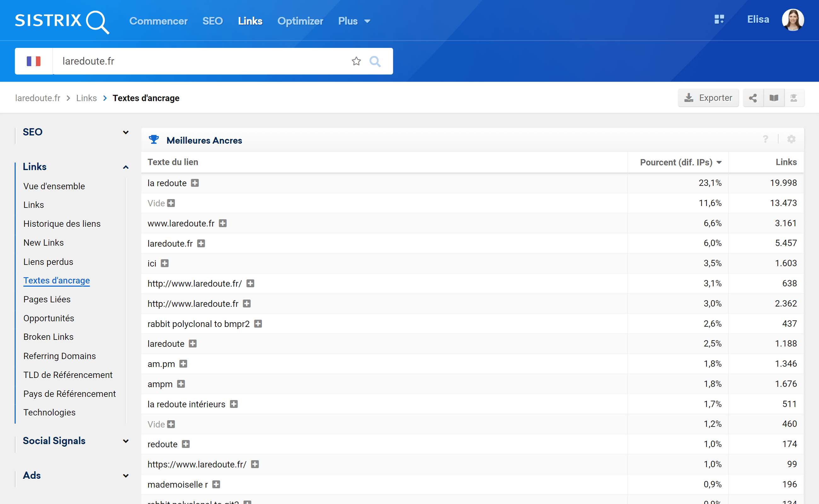The width and height of the screenshot is (819, 504).
Task: Expand plus icon beside 'https://www.laredoute.fr/'
Action: (255, 464)
